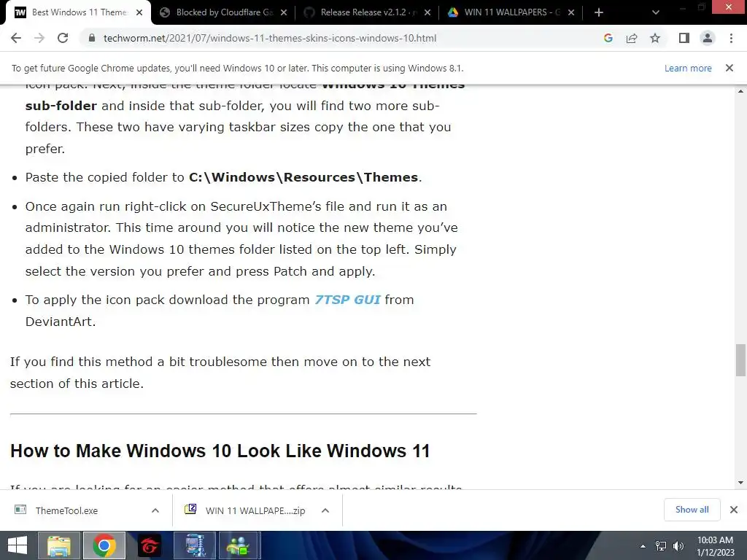Expand options for ThemeTool.exe download
Image resolution: width=747 pixels, height=560 pixels.
pyautogui.click(x=155, y=510)
